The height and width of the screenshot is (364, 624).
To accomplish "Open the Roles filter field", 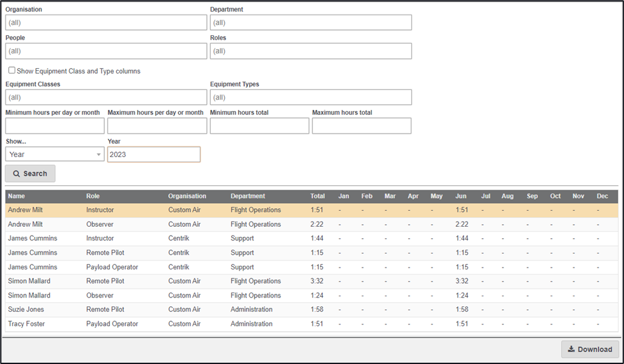I will click(x=310, y=51).
